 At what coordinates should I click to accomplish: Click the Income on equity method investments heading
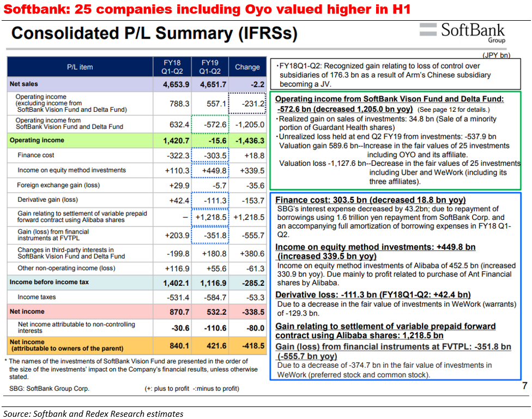click(375, 252)
